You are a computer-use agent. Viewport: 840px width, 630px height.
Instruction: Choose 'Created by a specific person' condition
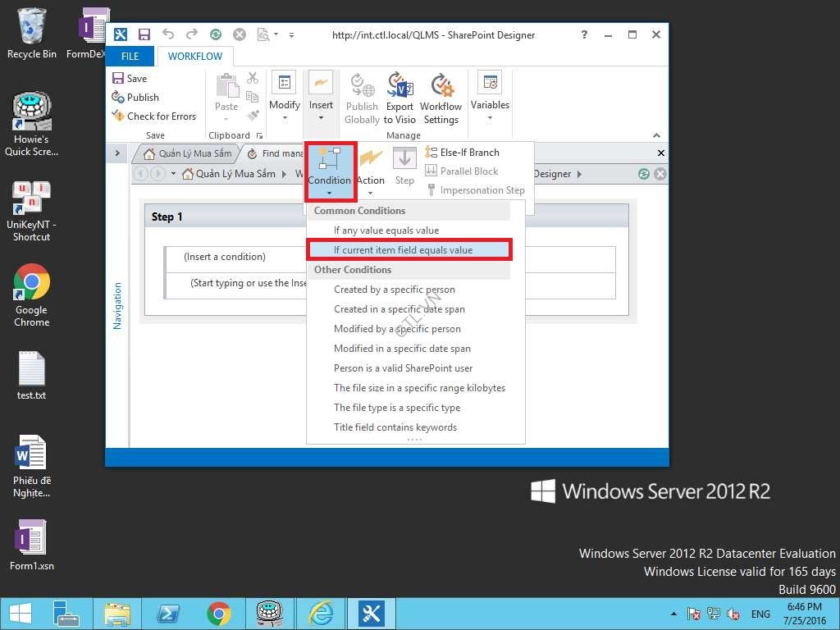394,290
